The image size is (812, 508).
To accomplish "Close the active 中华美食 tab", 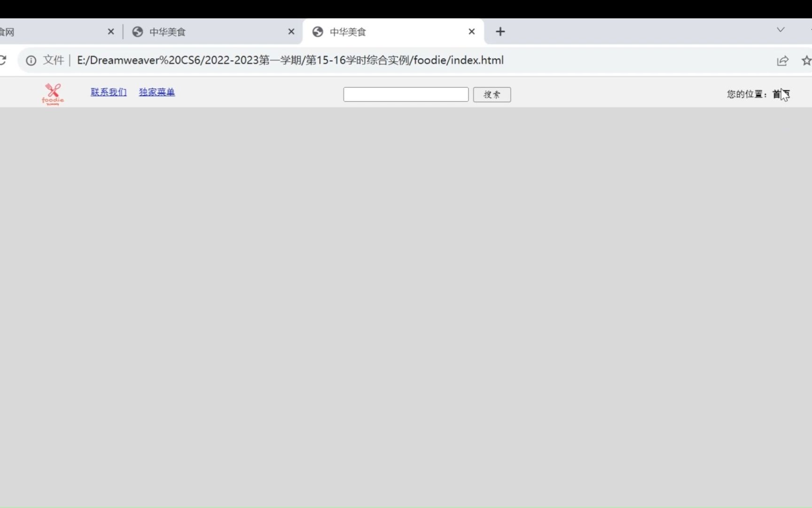I will click(471, 32).
